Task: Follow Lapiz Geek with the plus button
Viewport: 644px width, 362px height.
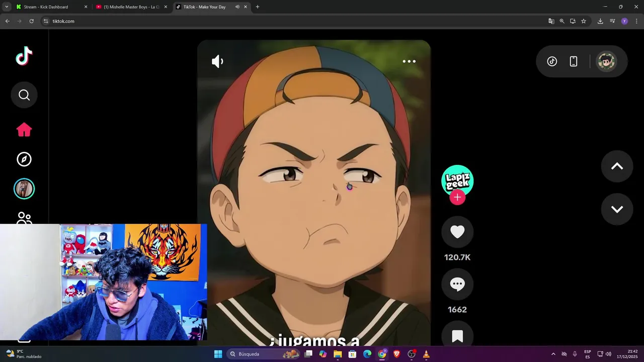Action: click(x=457, y=198)
